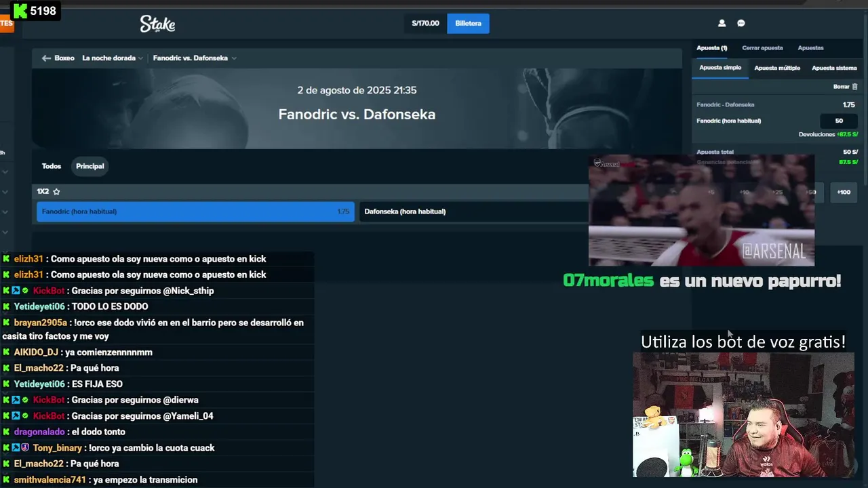
Task: Add +100 to the stake
Action: coord(844,192)
